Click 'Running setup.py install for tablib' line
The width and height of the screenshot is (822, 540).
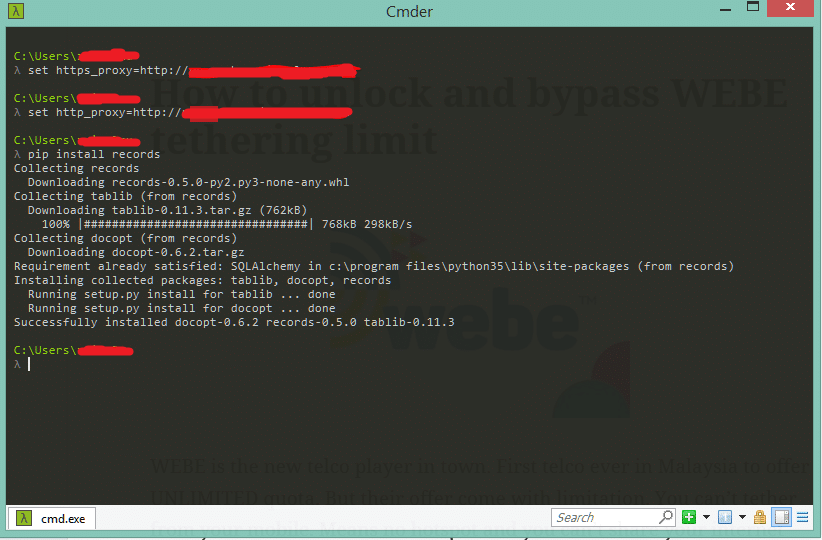click(181, 294)
